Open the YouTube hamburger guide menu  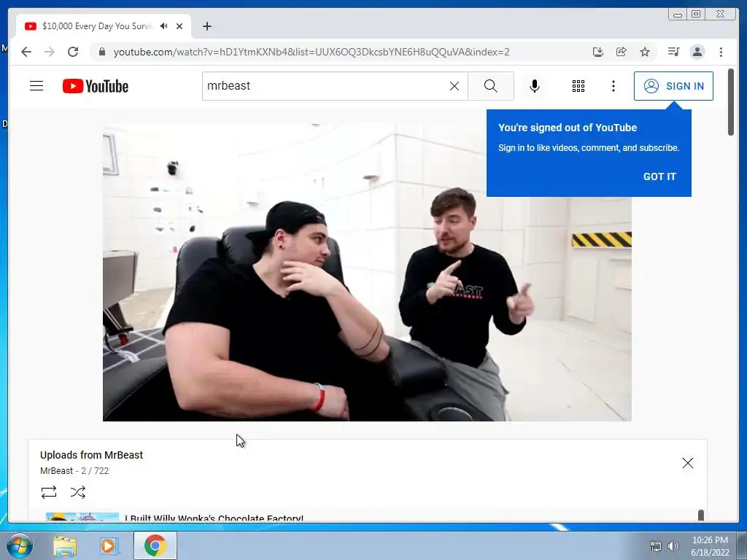pos(36,86)
